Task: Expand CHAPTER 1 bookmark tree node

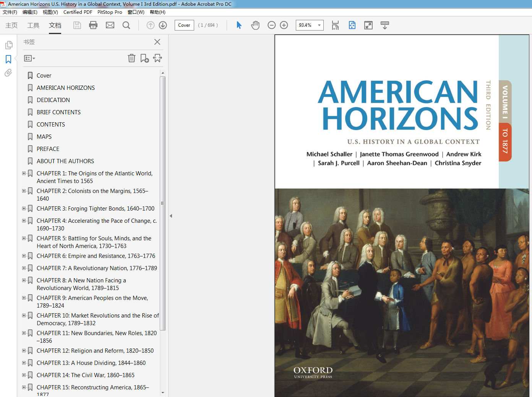Action: click(24, 173)
